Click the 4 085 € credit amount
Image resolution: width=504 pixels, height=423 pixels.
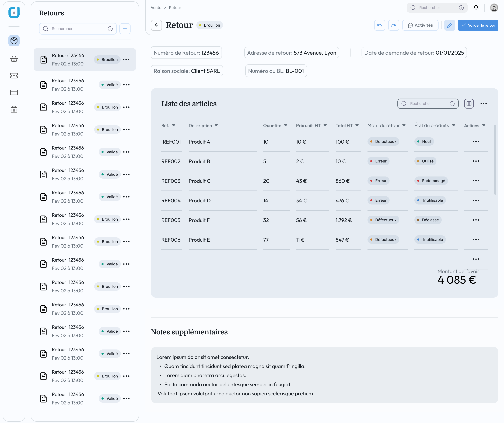tap(457, 280)
